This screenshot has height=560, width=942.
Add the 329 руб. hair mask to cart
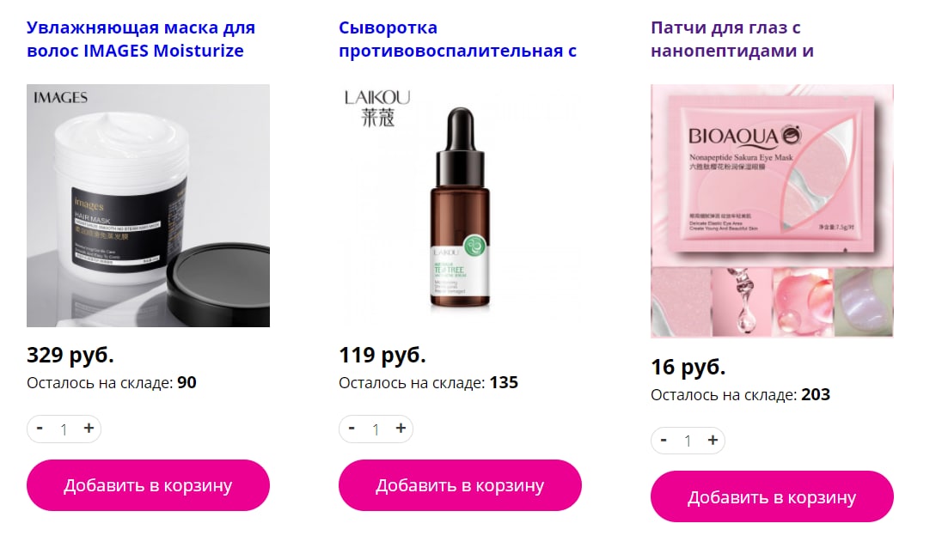coord(148,485)
